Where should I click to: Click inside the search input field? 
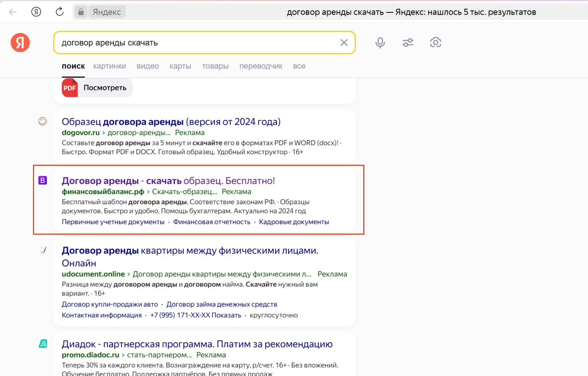point(198,43)
